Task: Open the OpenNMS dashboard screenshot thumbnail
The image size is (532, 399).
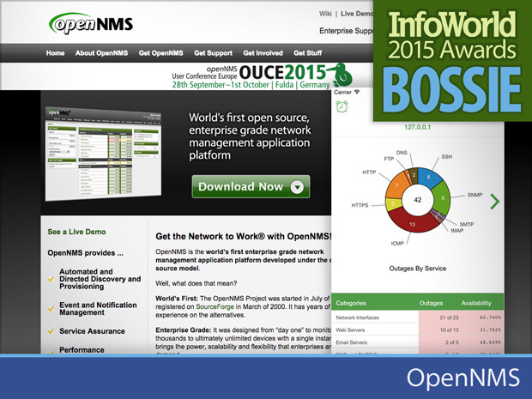Action: coord(103,154)
